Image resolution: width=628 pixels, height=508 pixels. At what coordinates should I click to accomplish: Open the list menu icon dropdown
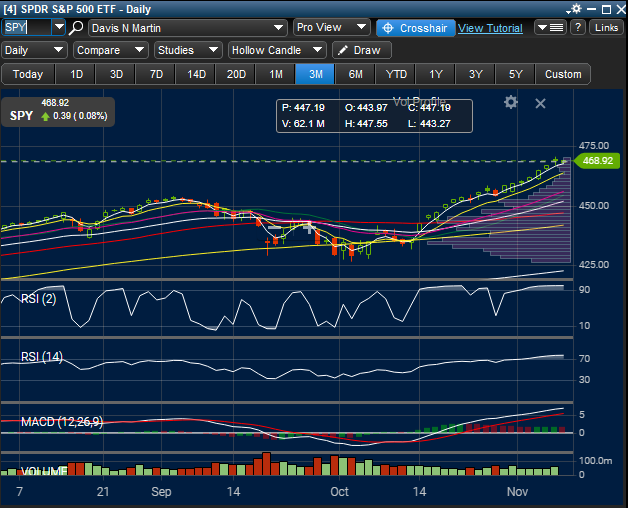pyautogui.click(x=550, y=28)
